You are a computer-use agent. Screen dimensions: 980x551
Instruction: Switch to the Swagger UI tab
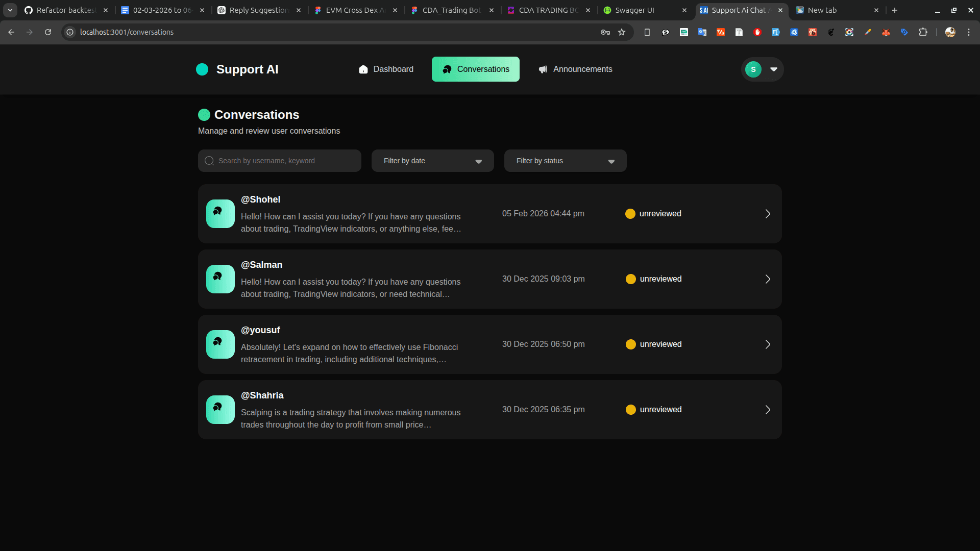click(x=634, y=10)
